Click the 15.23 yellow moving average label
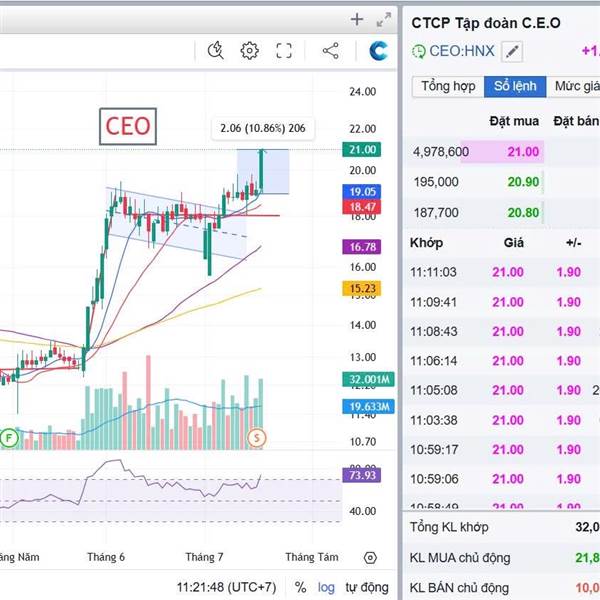Viewport: 600px width, 600px height. (362, 288)
